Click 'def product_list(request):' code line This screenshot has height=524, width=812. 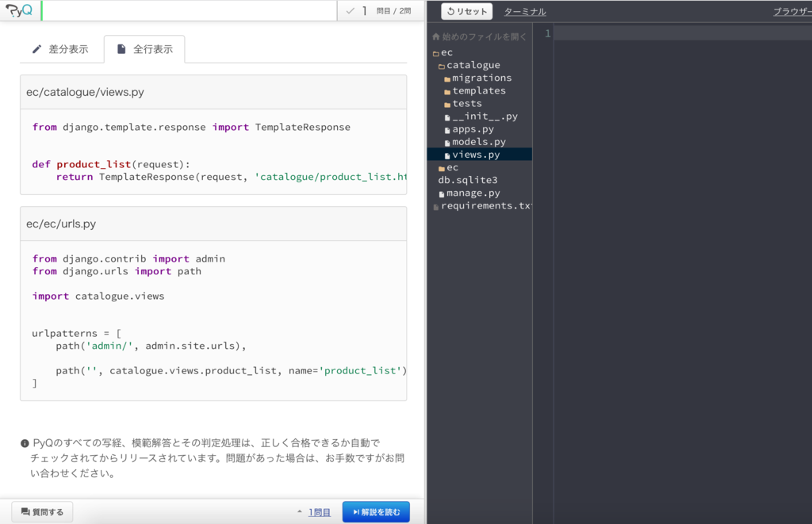tap(111, 164)
